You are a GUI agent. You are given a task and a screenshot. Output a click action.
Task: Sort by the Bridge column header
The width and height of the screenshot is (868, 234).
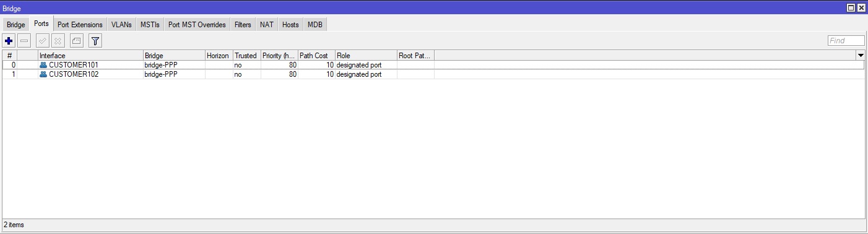pos(174,56)
